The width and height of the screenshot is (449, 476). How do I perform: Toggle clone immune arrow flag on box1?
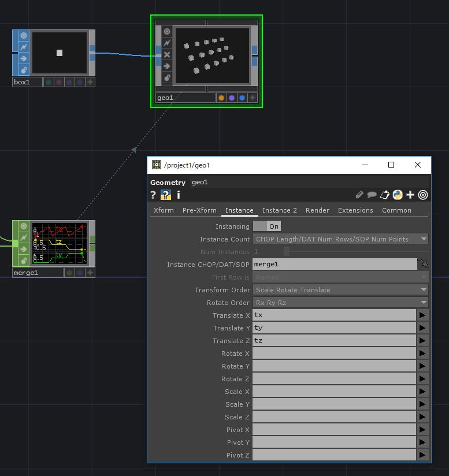(24, 58)
